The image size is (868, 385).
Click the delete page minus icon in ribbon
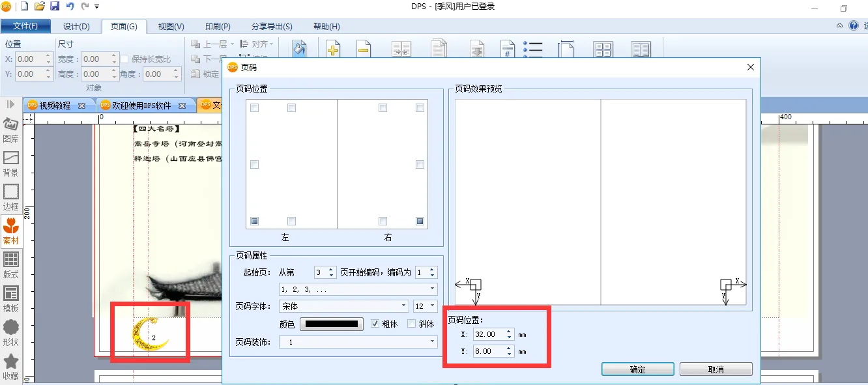coord(364,50)
